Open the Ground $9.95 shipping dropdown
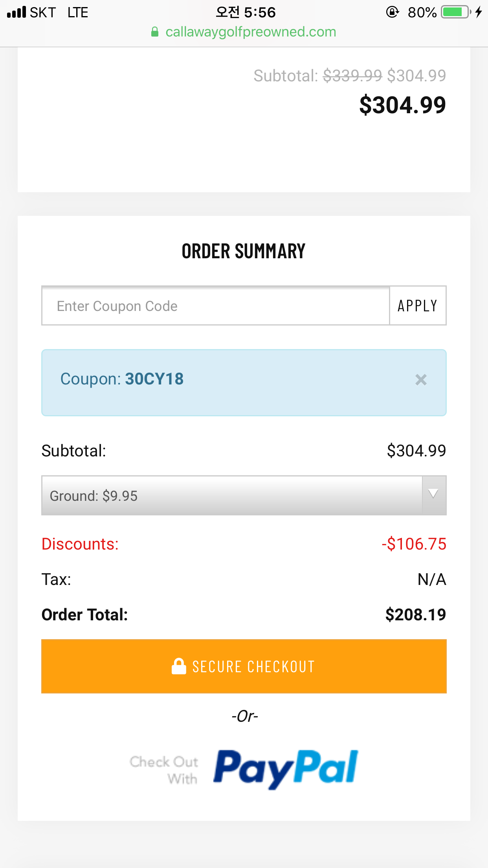 pos(232,496)
